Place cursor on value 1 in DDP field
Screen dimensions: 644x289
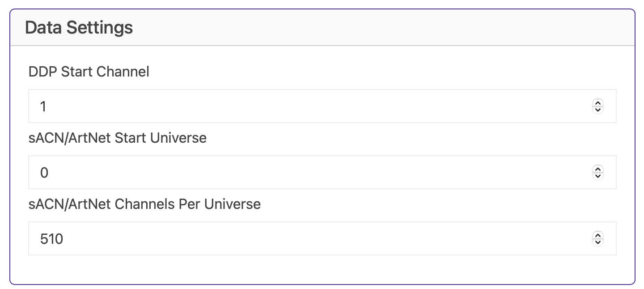tap(43, 106)
